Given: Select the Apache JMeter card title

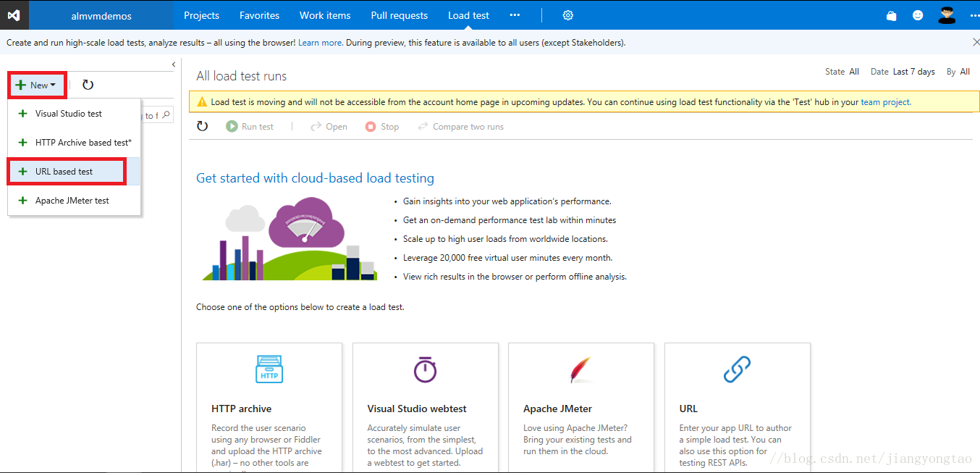Looking at the screenshot, I should click(557, 409).
